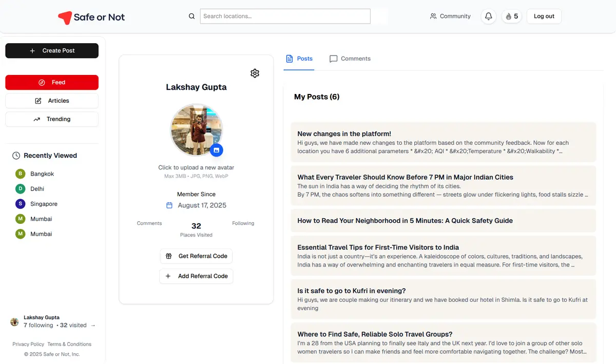This screenshot has width=616, height=364.
Task: Click the Log out button
Action: pyautogui.click(x=544, y=16)
